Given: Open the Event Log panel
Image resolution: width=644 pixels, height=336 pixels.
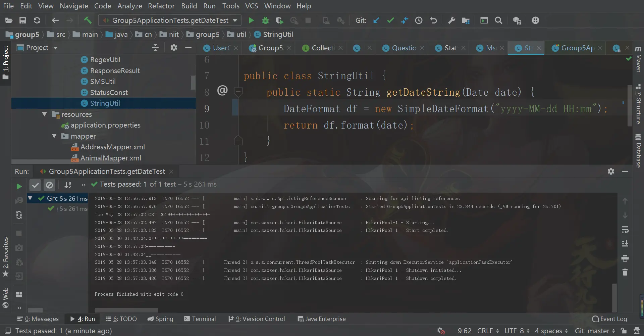Looking at the screenshot, I should (x=609, y=319).
